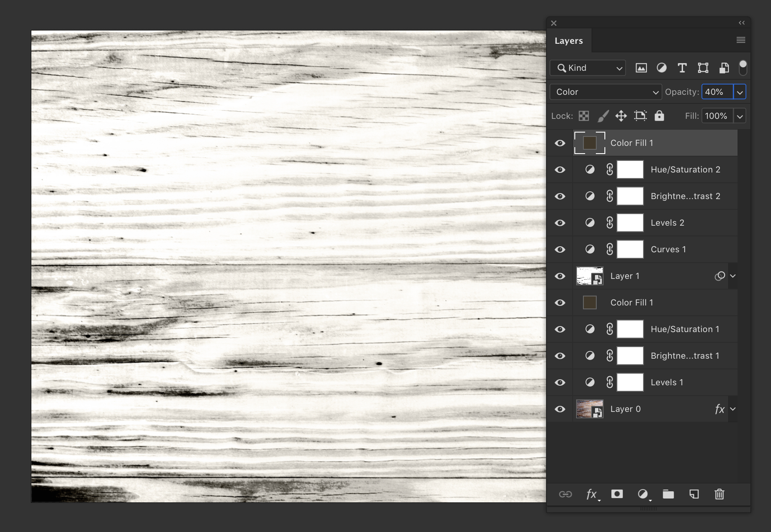Image resolution: width=771 pixels, height=532 pixels.
Task: Delete the selected layer with trash icon
Action: click(x=719, y=494)
